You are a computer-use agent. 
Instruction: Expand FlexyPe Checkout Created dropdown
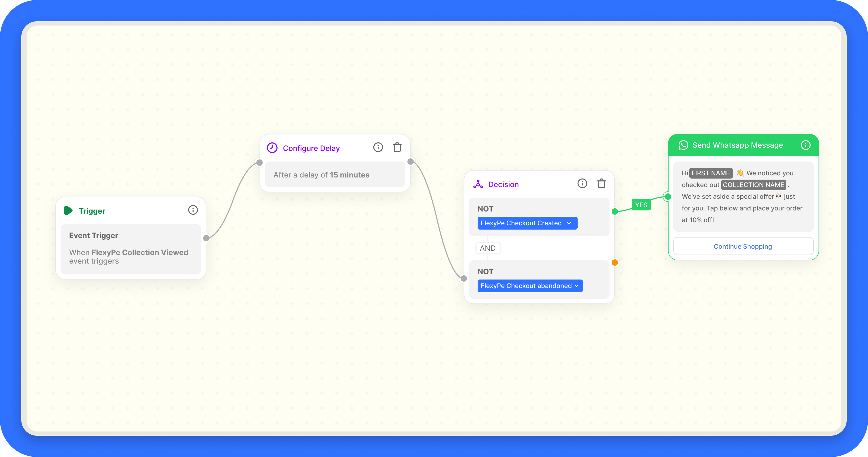pos(527,223)
